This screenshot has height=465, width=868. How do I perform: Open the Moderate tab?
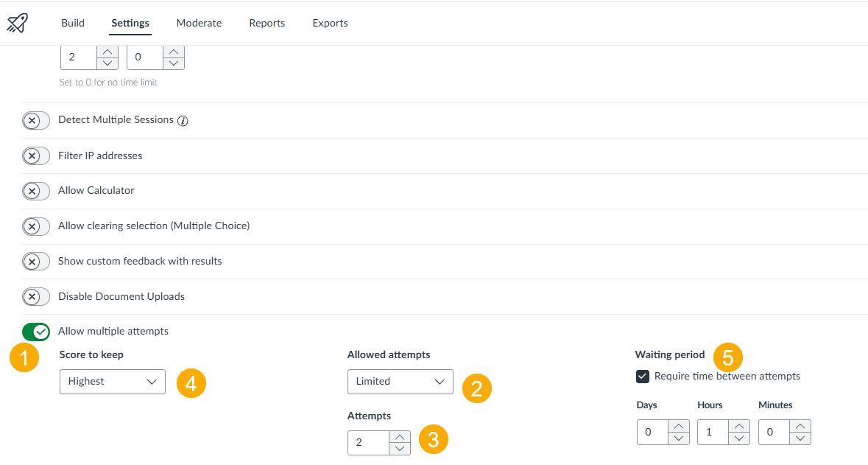(199, 23)
